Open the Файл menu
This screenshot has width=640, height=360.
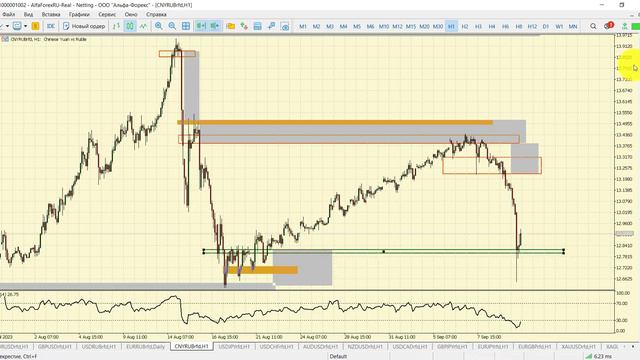(x=8, y=14)
